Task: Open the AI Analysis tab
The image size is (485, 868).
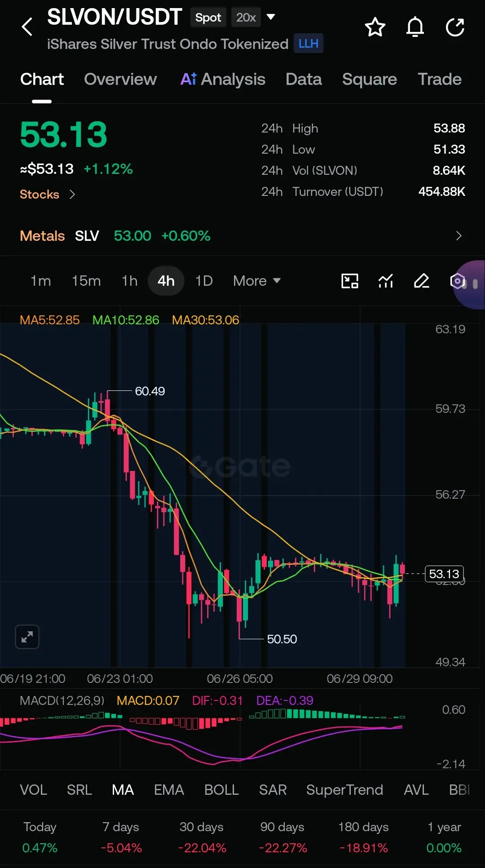Action: [x=223, y=80]
